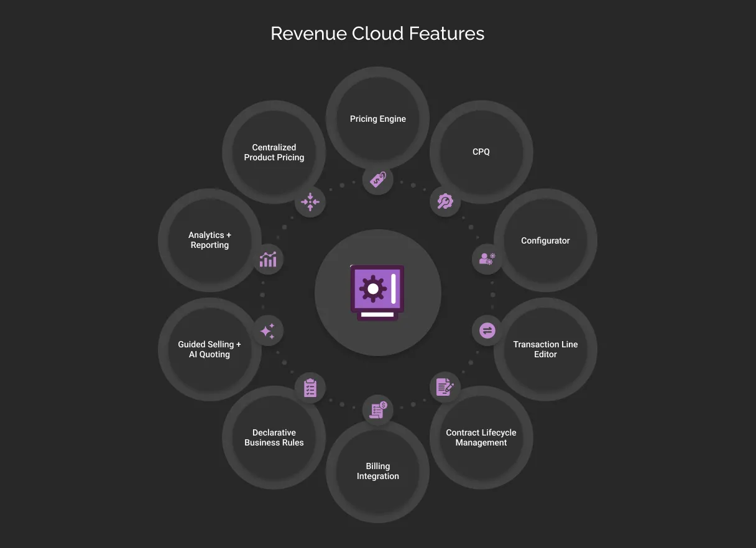Select the CPQ feature circle
This screenshot has width=756, height=548.
click(481, 151)
